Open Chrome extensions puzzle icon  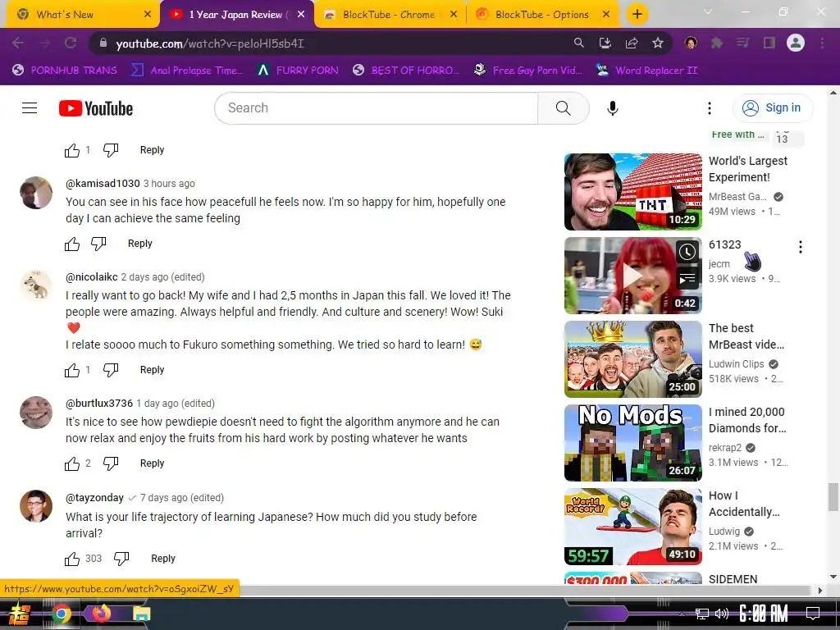click(717, 43)
